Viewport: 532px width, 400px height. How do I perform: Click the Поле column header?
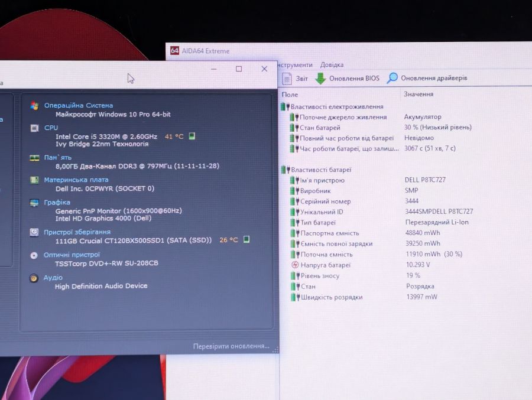290,95
